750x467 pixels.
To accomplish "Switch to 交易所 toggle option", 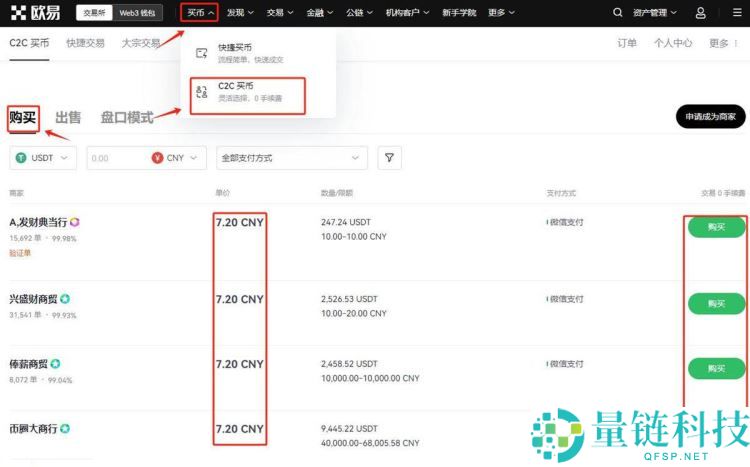I will 94,13.
